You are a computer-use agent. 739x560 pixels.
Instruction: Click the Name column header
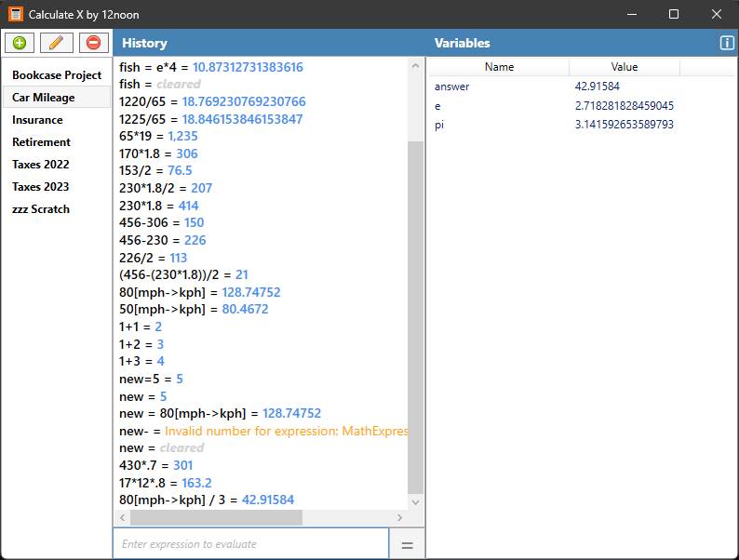pos(499,67)
